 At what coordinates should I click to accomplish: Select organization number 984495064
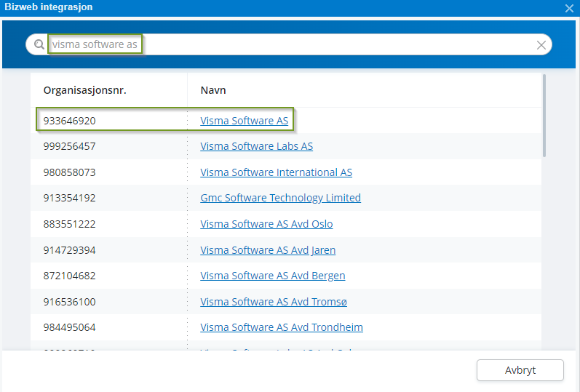(x=70, y=327)
